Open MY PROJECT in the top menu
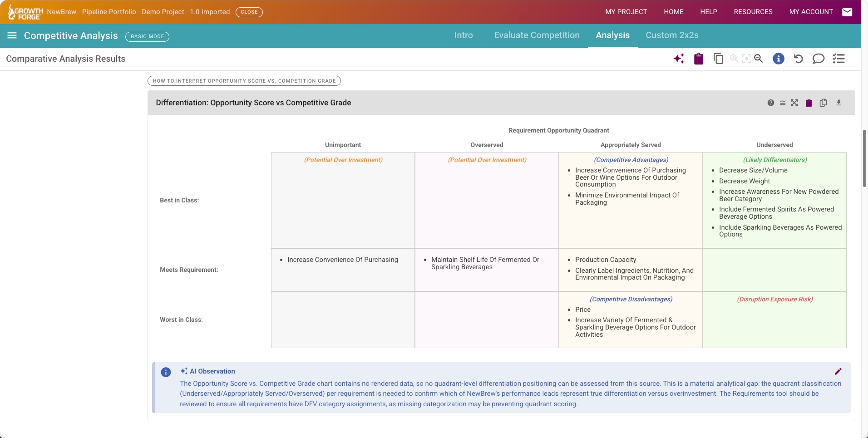Viewport: 868px width, 438px height. pos(626,12)
